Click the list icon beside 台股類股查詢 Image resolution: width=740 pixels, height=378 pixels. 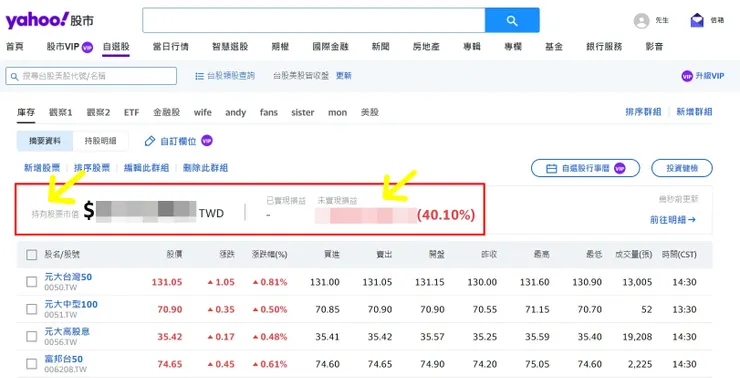200,76
